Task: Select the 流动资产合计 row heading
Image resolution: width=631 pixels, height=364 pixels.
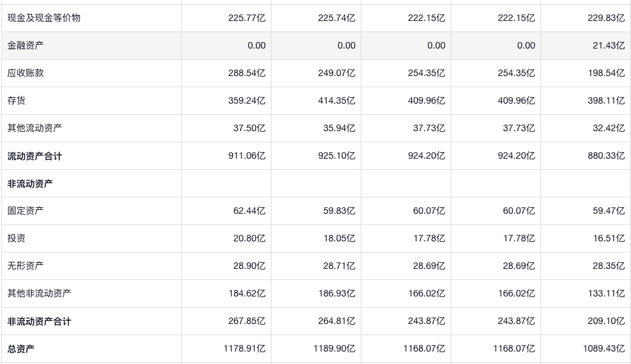Action: [35, 156]
